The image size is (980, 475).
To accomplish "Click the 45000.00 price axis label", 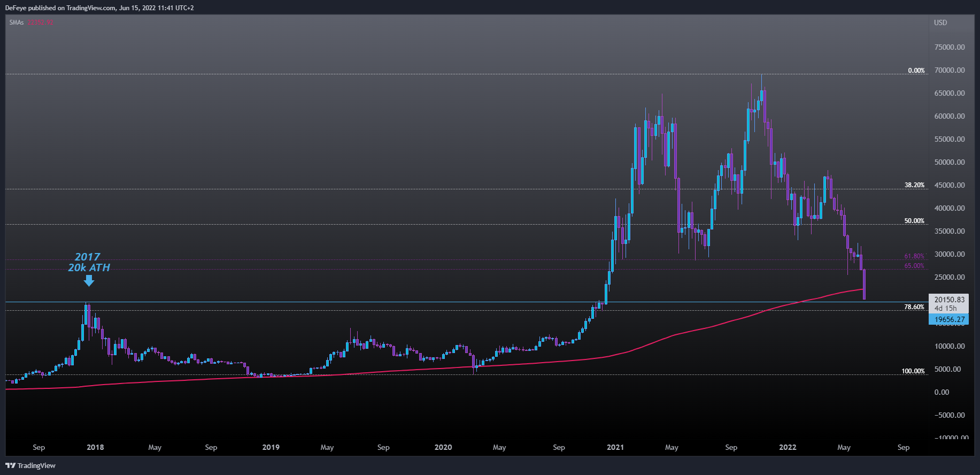I will (950, 185).
